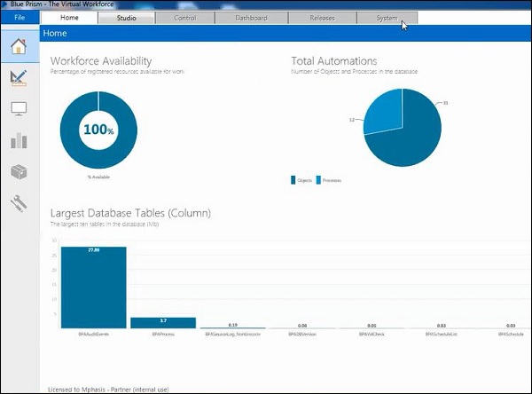Image resolution: width=532 pixels, height=394 pixels.
Task: Click the Processes slice labeled 12
Action: tap(385, 114)
